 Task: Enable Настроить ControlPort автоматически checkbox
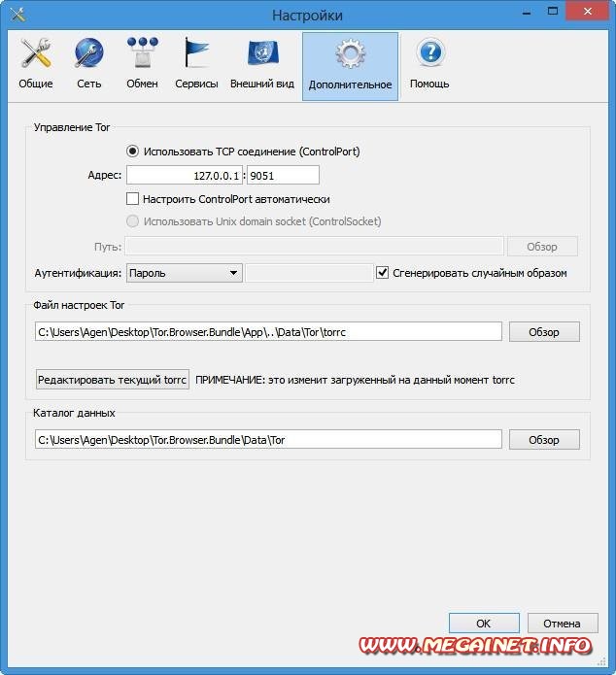(132, 199)
